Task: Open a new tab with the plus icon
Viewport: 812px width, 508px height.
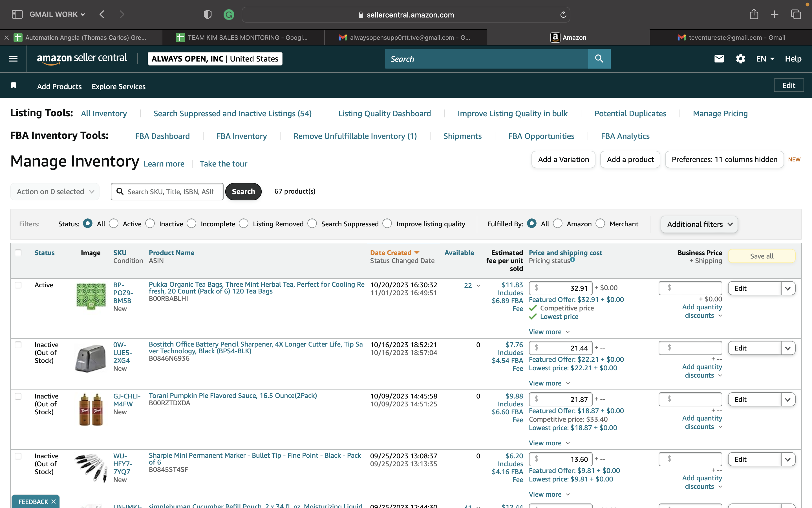Action: coord(775,14)
